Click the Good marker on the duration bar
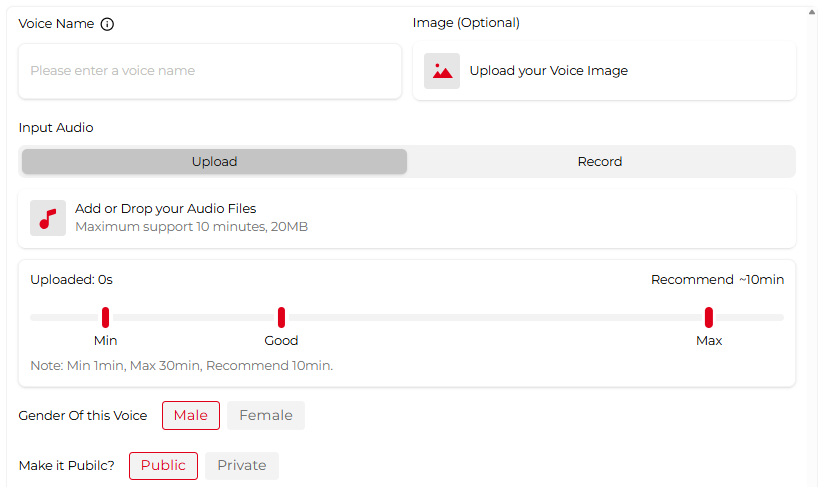 point(281,317)
